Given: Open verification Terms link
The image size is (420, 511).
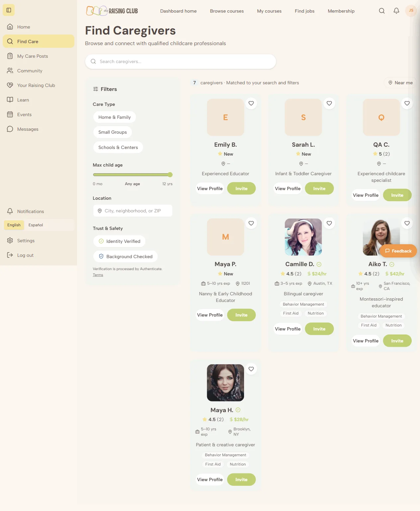Looking at the screenshot, I should pyautogui.click(x=98, y=275).
